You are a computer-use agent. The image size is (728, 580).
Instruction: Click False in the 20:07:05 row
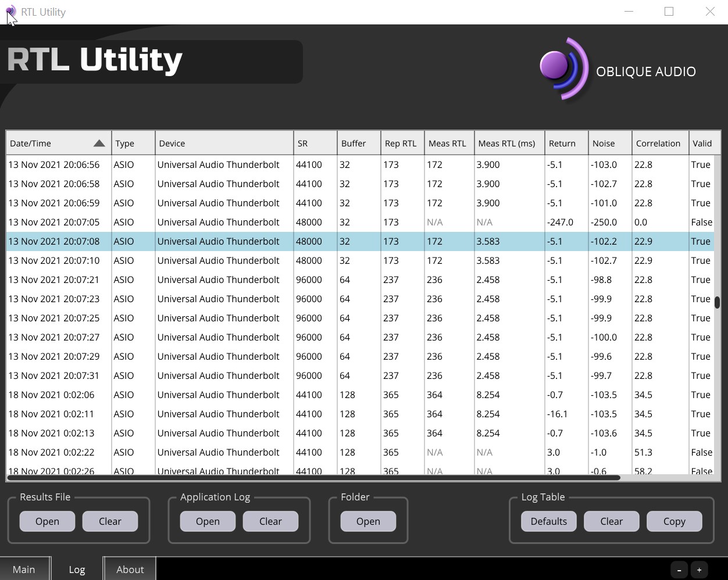click(x=702, y=222)
